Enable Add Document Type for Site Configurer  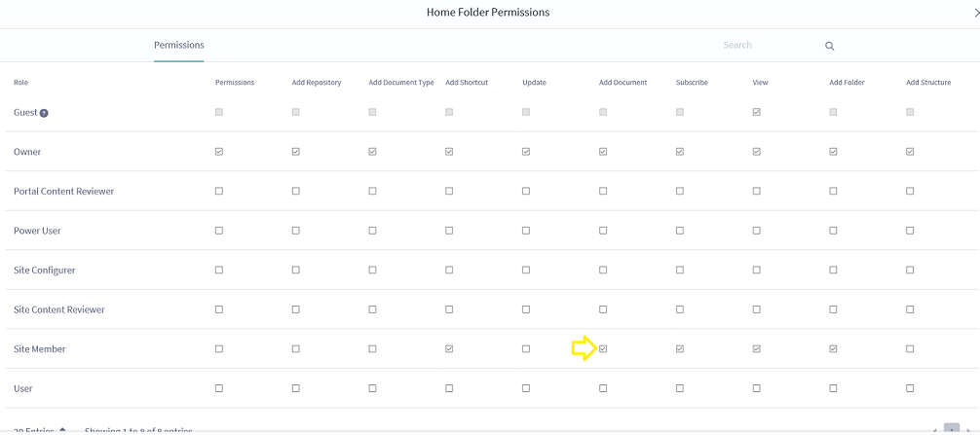[372, 271]
